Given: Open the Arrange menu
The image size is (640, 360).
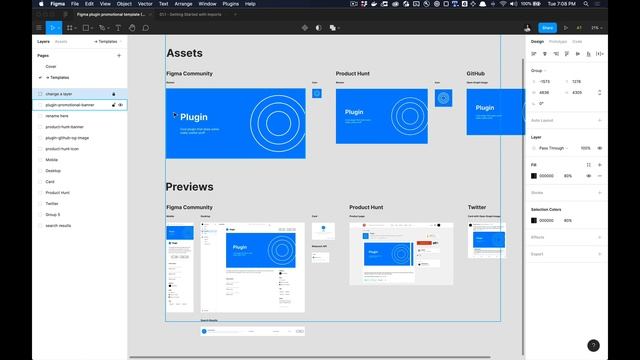Looking at the screenshot, I should 183,4.
